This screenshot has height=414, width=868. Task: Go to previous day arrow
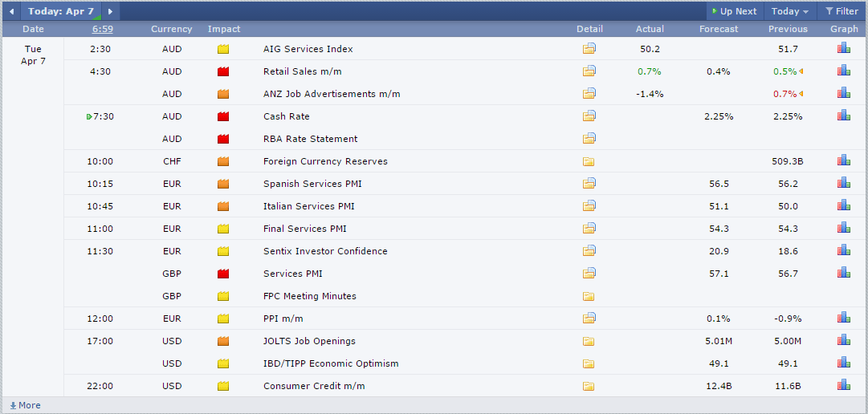point(11,11)
